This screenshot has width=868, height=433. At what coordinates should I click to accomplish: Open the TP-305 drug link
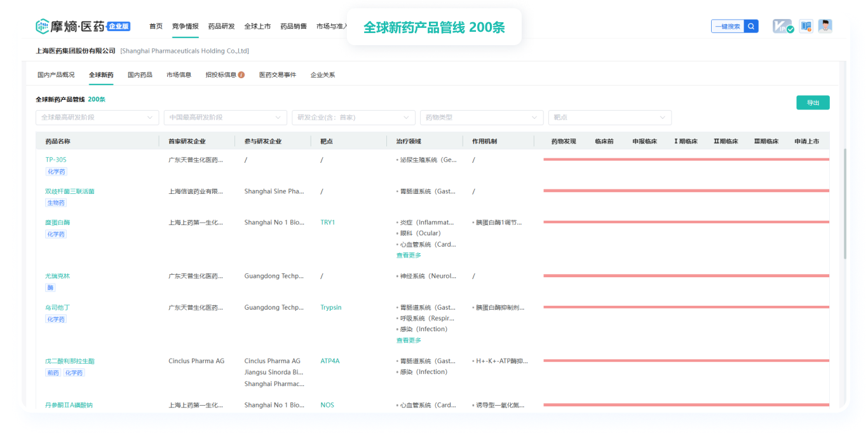click(x=56, y=160)
